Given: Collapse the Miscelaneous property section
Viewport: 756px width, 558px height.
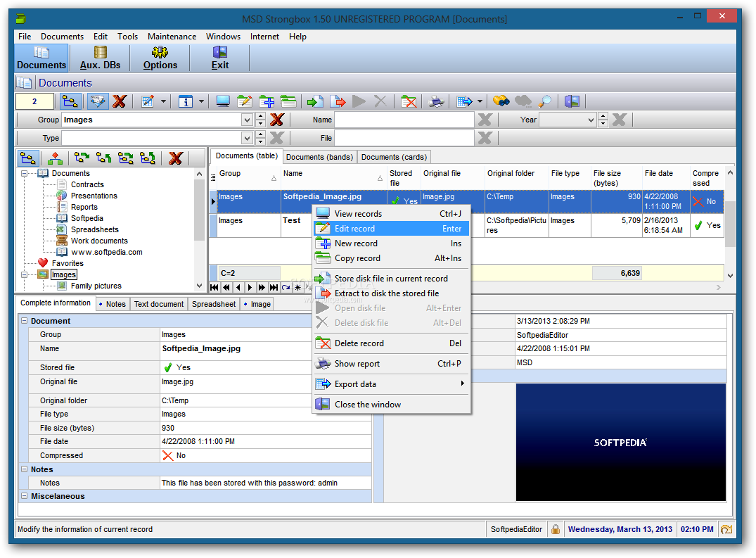Looking at the screenshot, I should [x=24, y=496].
